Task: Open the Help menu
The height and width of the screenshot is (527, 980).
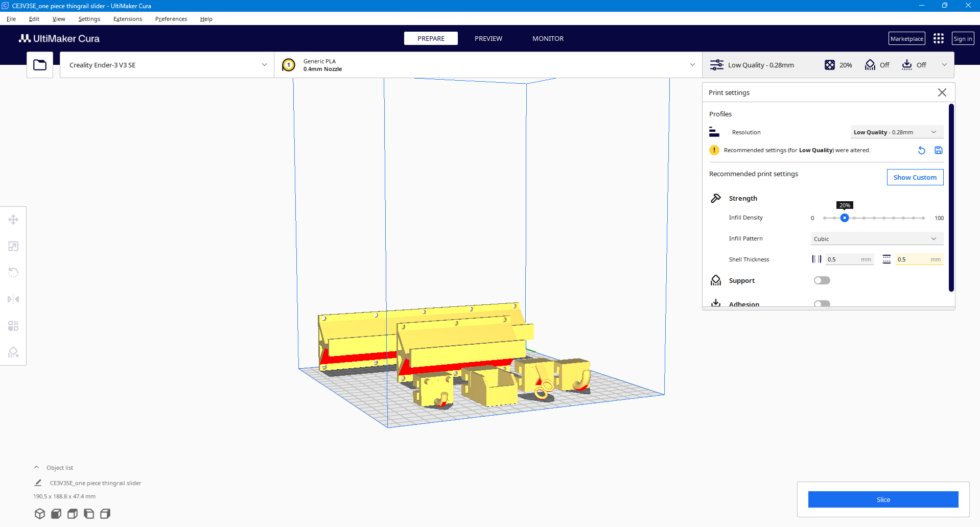Action: tap(206, 19)
